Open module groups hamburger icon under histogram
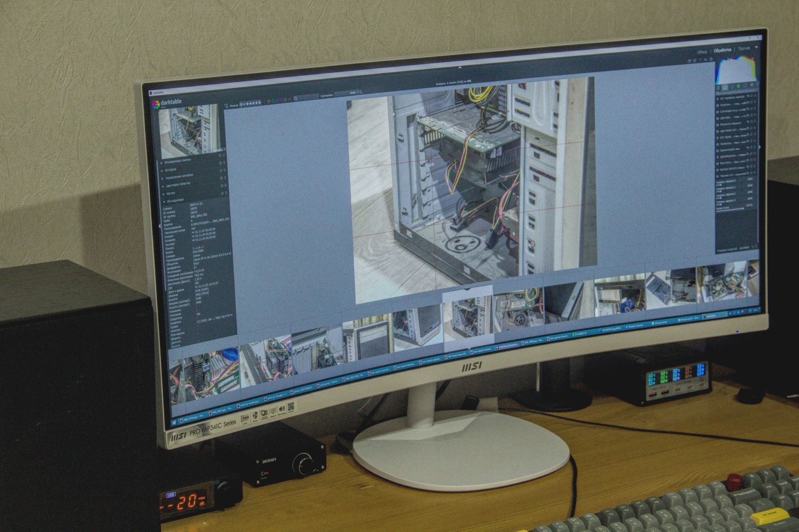The height and width of the screenshot is (532, 799). pyautogui.click(x=718, y=88)
